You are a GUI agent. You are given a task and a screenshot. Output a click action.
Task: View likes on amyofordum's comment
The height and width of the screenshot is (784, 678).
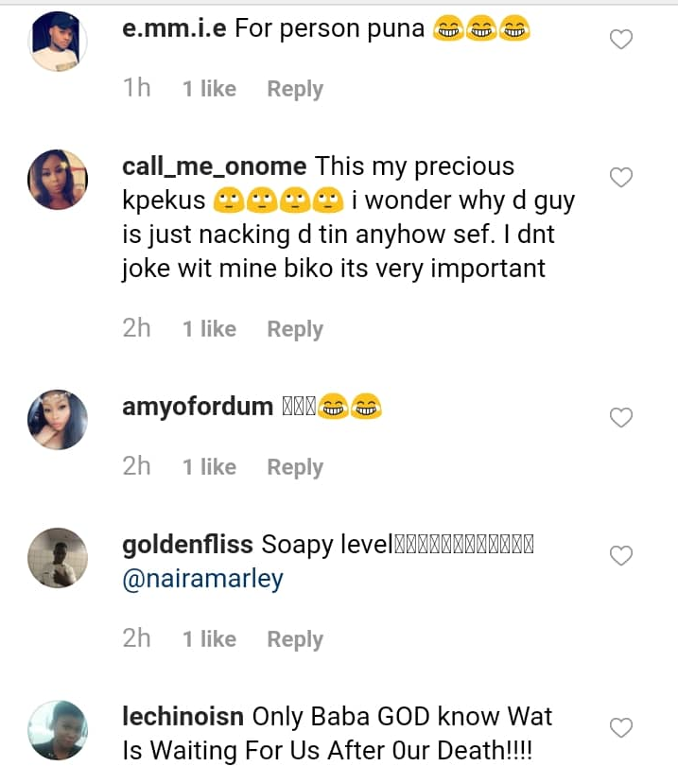[x=209, y=467]
